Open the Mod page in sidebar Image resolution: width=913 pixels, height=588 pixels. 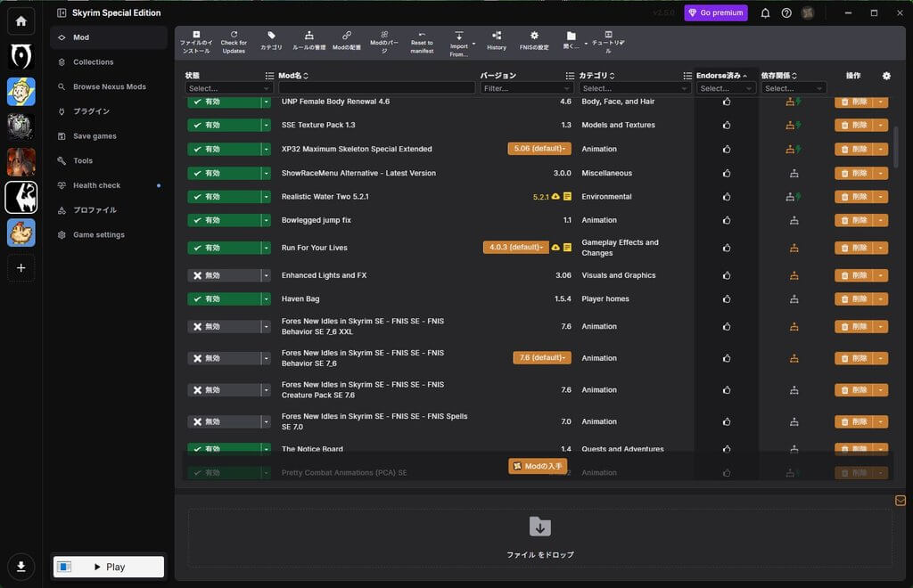click(108, 37)
